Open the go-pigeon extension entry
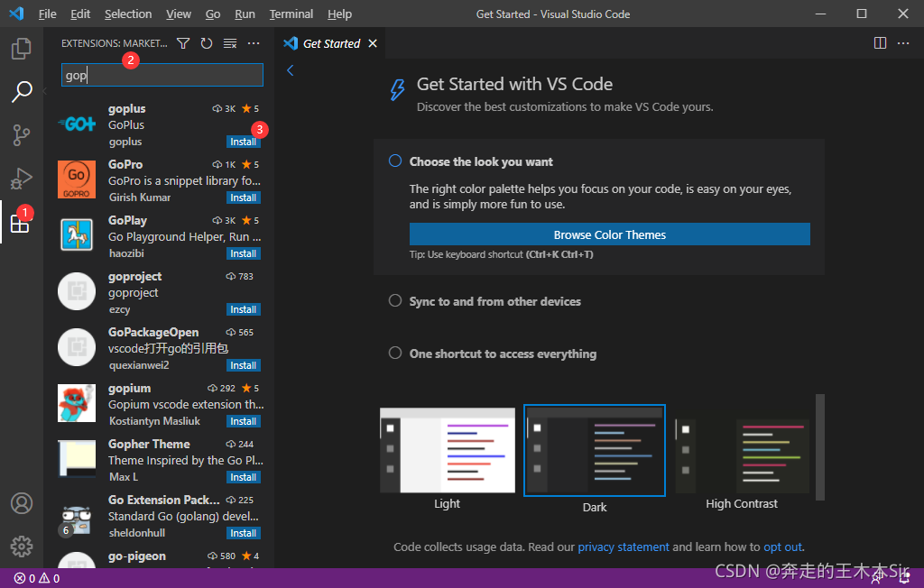924x588 pixels. (x=161, y=557)
